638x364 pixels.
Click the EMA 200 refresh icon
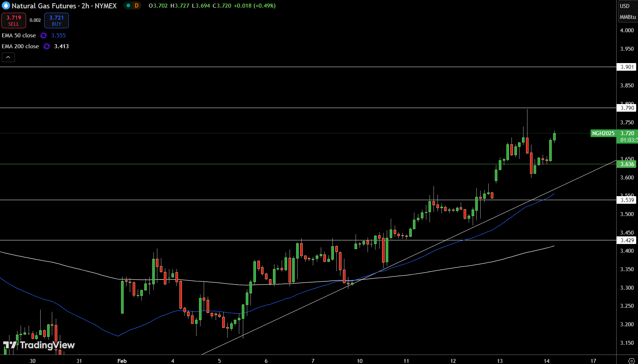coord(47,46)
